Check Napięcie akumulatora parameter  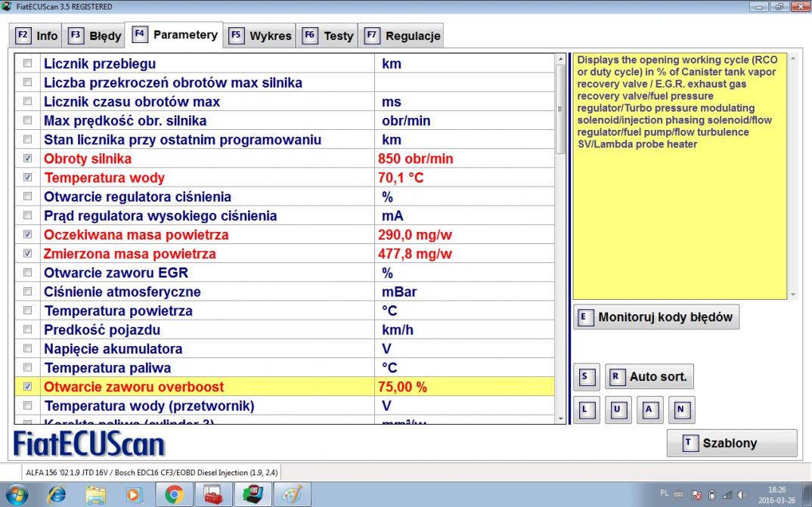(x=27, y=348)
